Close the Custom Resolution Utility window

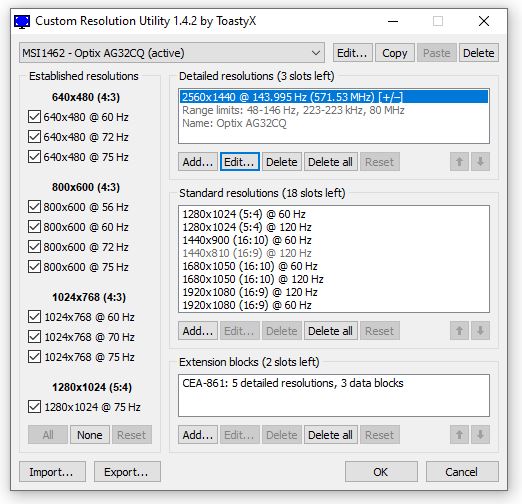484,21
